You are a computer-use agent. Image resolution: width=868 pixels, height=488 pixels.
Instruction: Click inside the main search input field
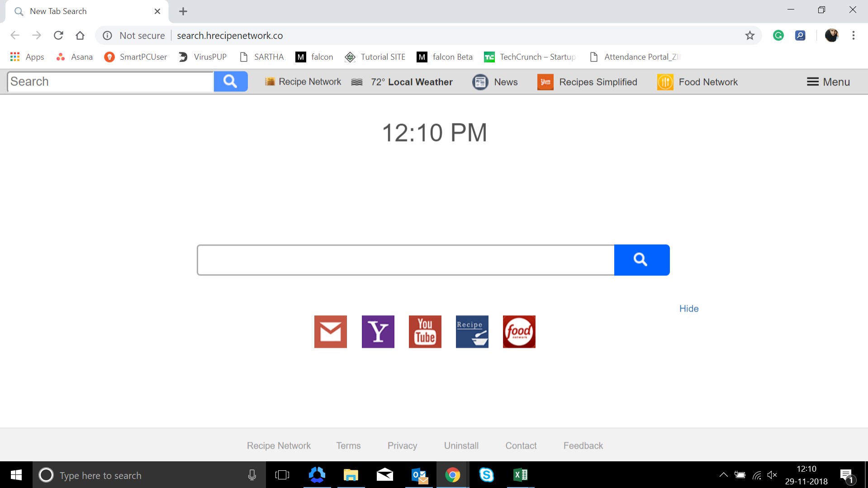(405, 260)
